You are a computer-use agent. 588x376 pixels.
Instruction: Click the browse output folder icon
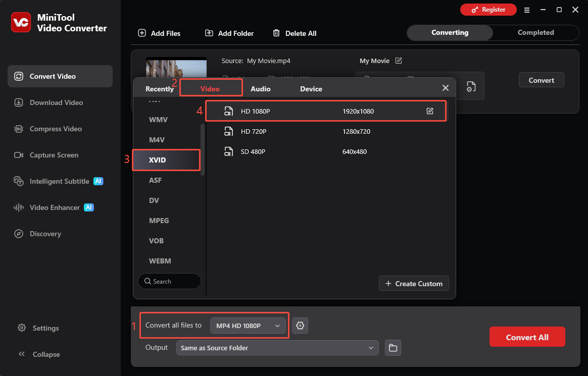(x=393, y=348)
